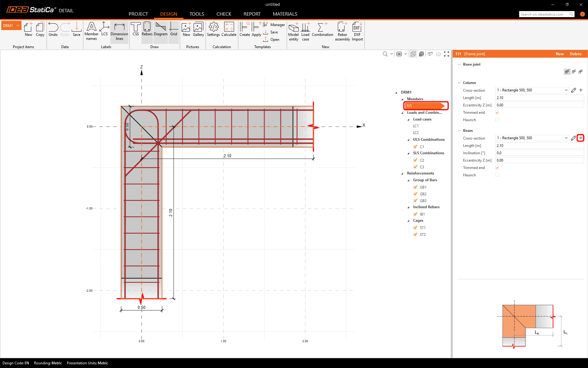Screen dimensions: 588x368
Task: Open the DRM1 project item dropdown
Action: [18, 25]
